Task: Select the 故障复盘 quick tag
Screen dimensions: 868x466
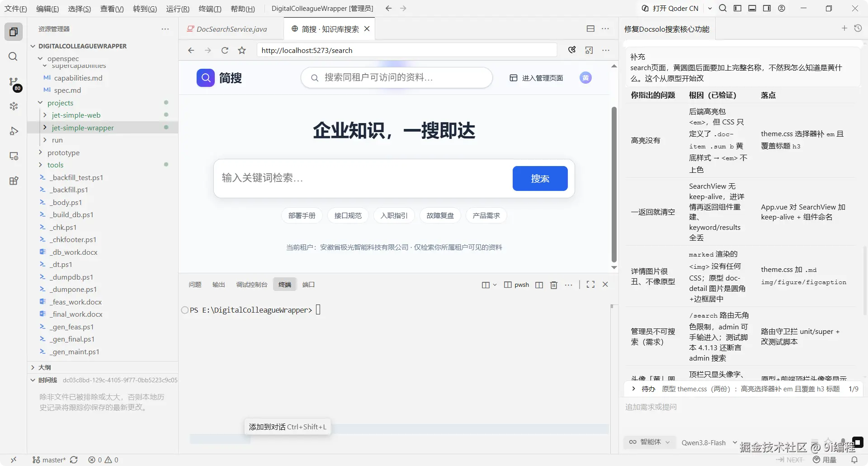Action: 440,216
